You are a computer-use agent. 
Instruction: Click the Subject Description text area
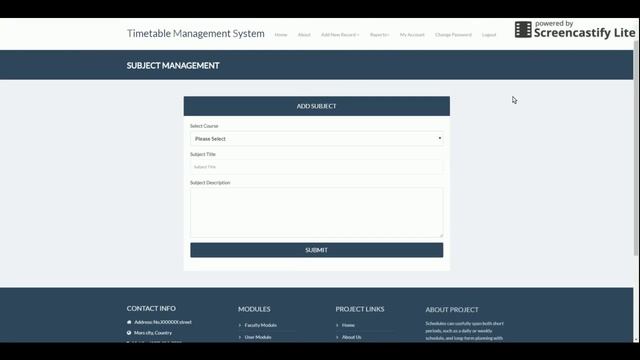click(316, 212)
